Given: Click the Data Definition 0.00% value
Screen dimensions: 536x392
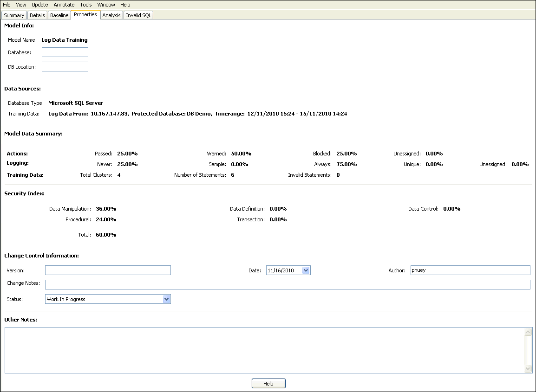Looking at the screenshot, I should point(278,209).
